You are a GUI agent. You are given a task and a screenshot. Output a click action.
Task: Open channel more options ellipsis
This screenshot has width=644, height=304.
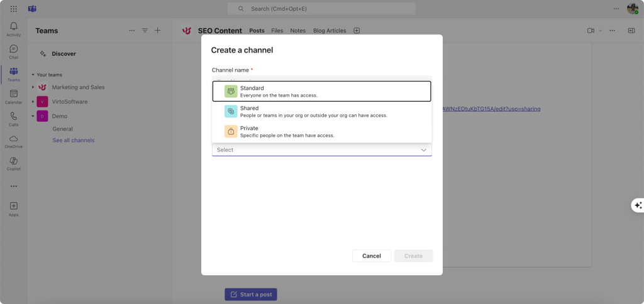pos(612,30)
